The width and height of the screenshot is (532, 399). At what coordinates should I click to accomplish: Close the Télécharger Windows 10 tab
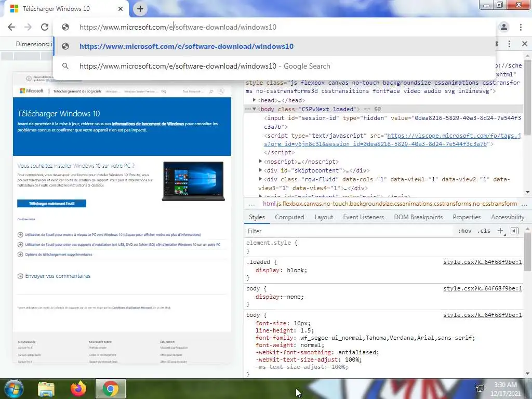[x=121, y=9]
